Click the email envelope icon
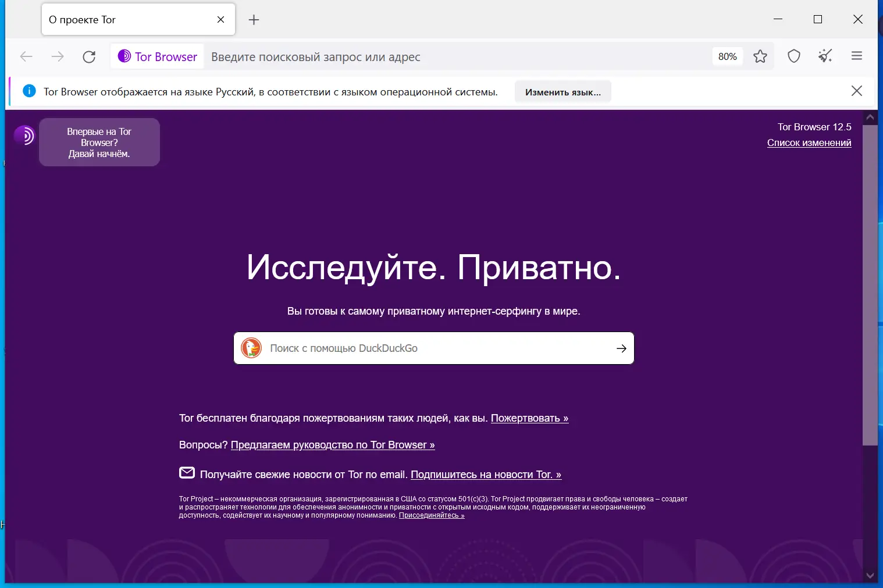The width and height of the screenshot is (883, 588). click(x=187, y=473)
